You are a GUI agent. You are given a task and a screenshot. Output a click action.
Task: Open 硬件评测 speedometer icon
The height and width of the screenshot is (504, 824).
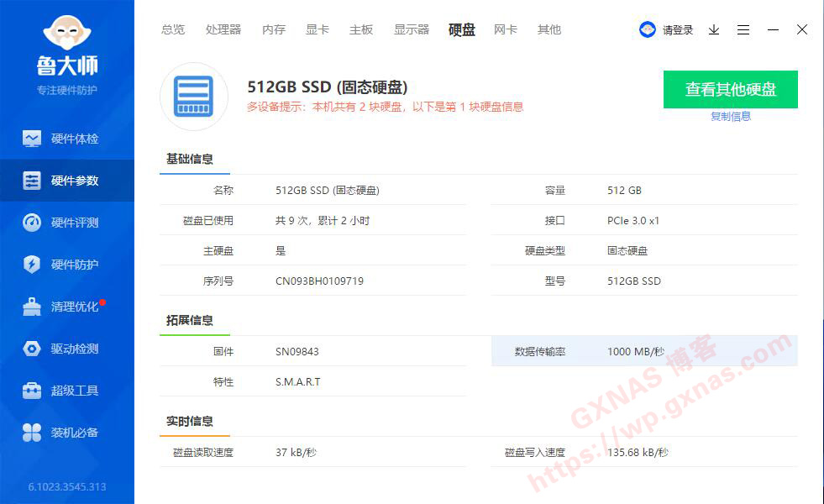pyautogui.click(x=32, y=223)
